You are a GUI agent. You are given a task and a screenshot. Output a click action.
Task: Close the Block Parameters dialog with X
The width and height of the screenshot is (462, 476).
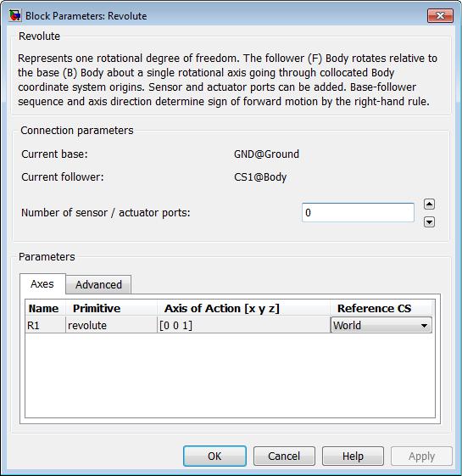(440, 16)
